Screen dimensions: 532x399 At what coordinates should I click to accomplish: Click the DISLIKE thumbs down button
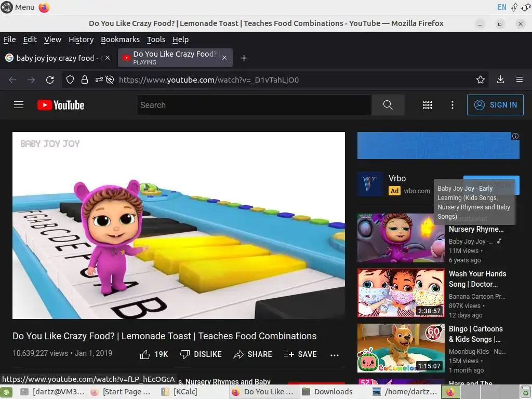pos(201,354)
